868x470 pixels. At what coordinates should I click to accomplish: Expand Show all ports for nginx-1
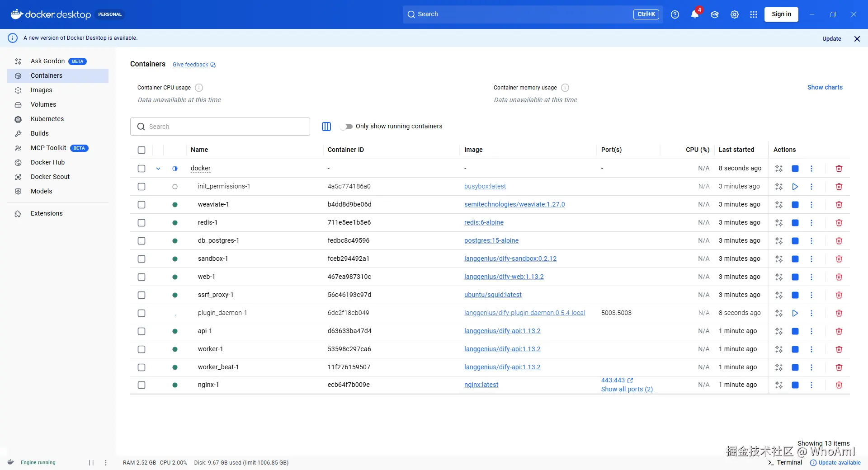(x=627, y=389)
